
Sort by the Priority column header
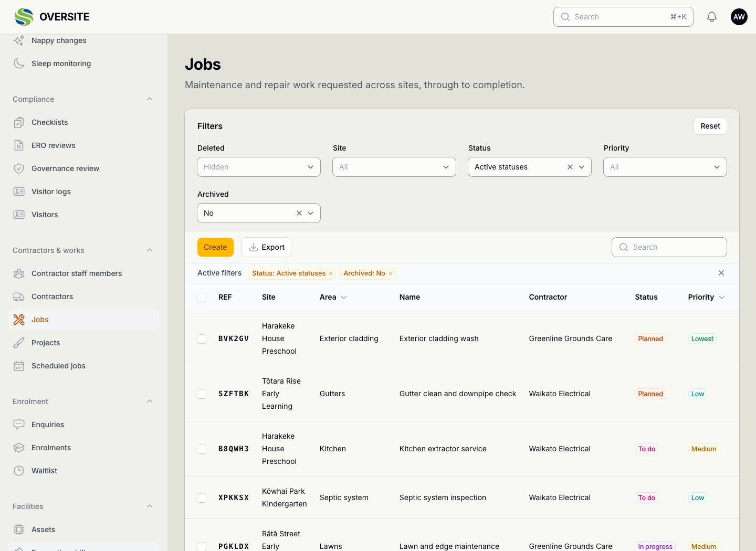coord(706,297)
